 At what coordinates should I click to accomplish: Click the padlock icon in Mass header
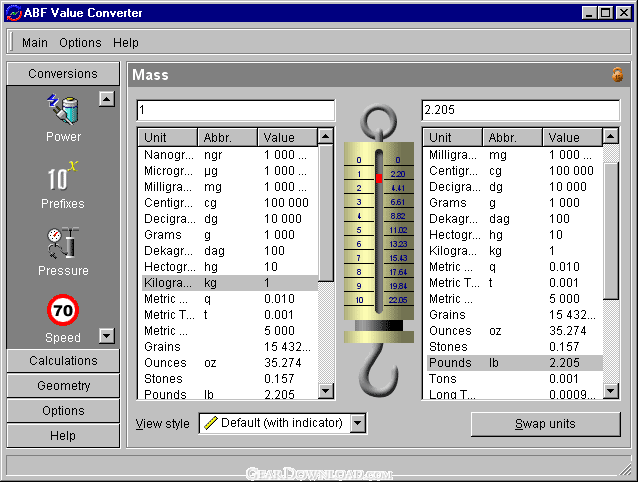[617, 75]
